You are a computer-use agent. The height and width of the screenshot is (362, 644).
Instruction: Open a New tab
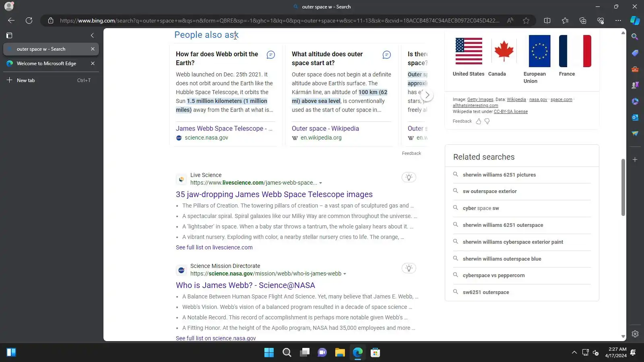(x=51, y=80)
